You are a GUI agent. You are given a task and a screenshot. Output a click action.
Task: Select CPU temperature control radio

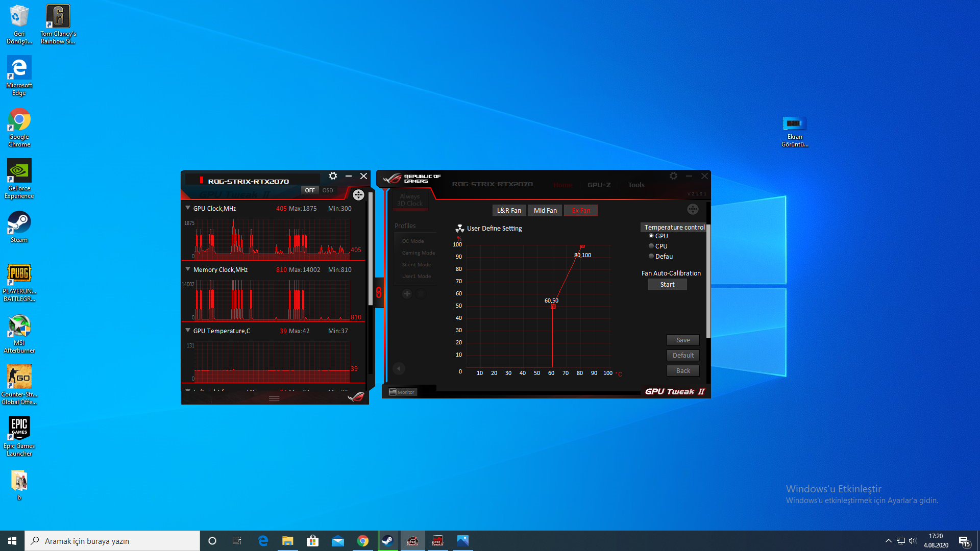coord(651,246)
